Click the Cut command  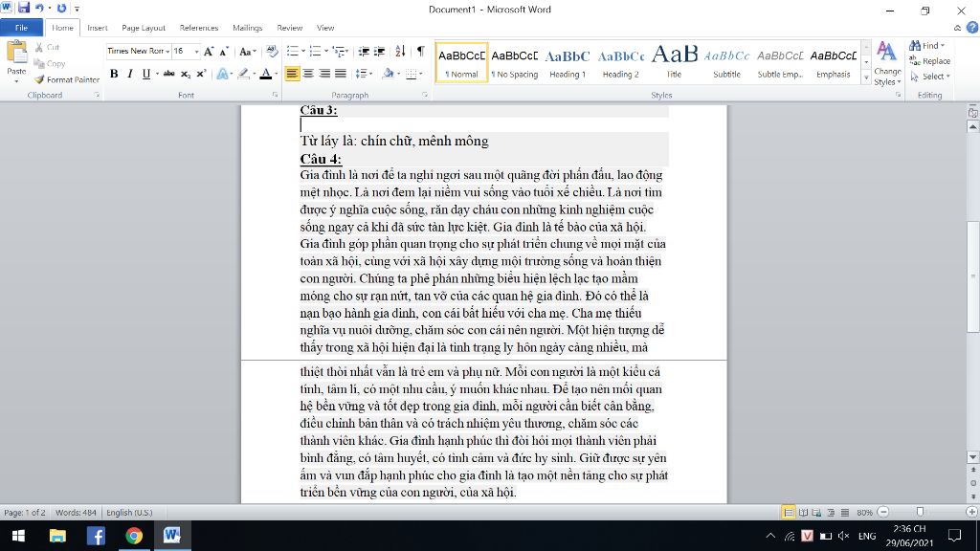pyautogui.click(x=47, y=48)
